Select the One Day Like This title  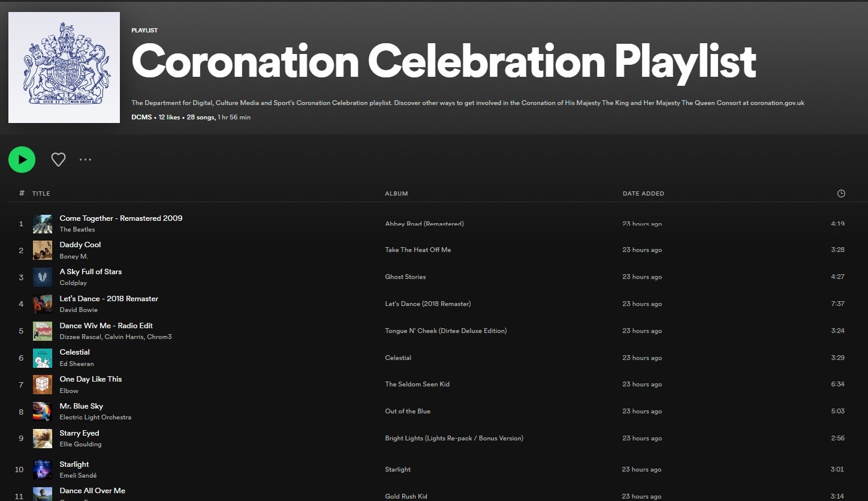pos(91,379)
